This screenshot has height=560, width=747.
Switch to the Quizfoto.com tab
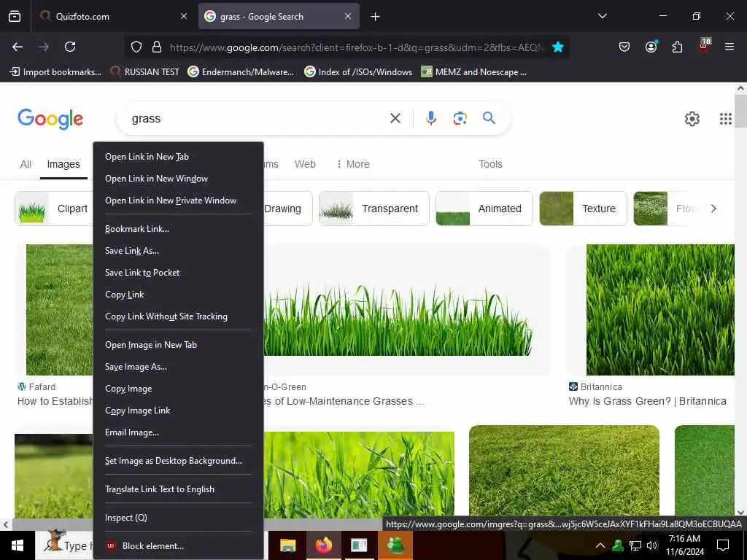pos(112,16)
